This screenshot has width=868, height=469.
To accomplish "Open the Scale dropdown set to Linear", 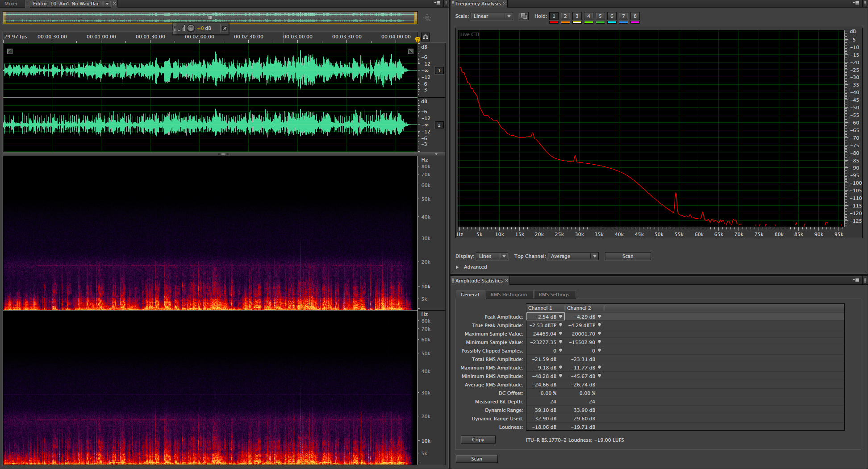I will click(491, 16).
